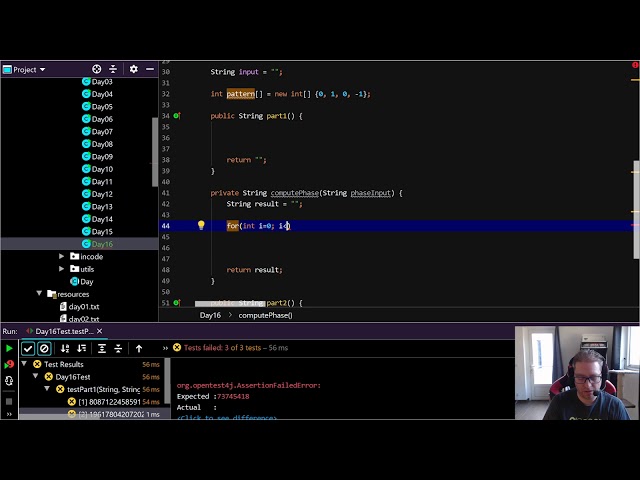The image size is (640, 480).
Task: Open Day09 in project tree
Action: click(102, 157)
